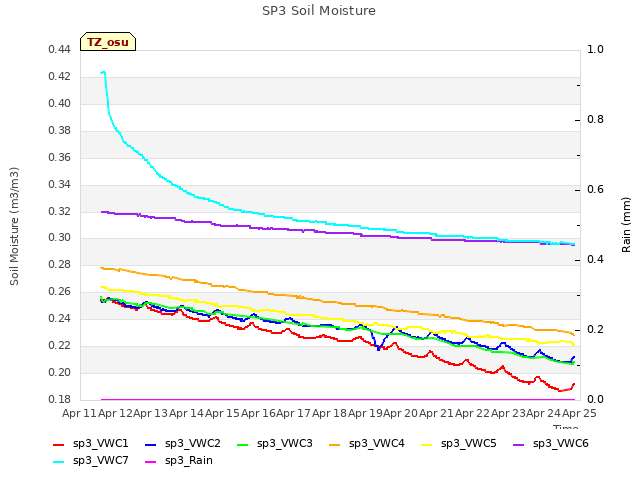The height and width of the screenshot is (480, 640).
Task: Click the SP3 Soil Moisture chart title
Action: 319,11
